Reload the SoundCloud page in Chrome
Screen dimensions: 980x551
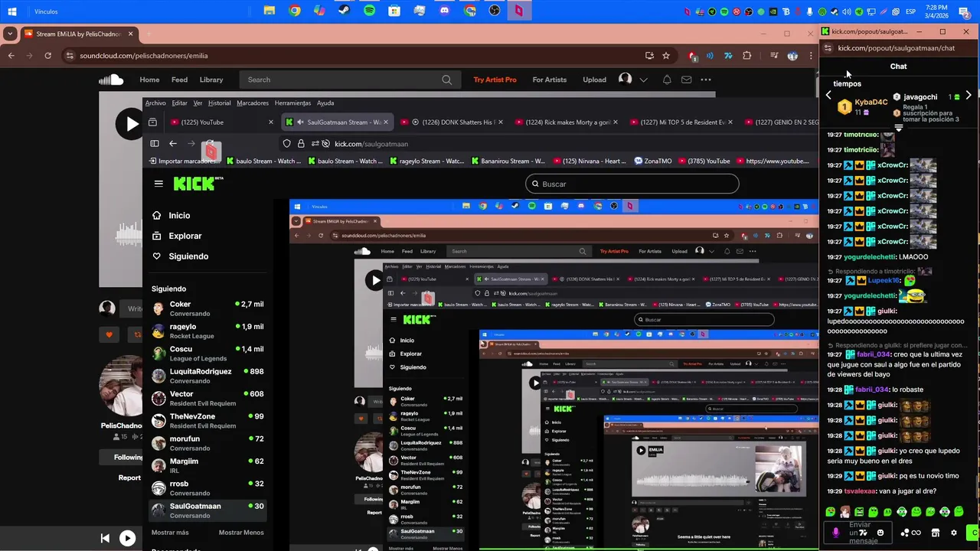pos(48,55)
